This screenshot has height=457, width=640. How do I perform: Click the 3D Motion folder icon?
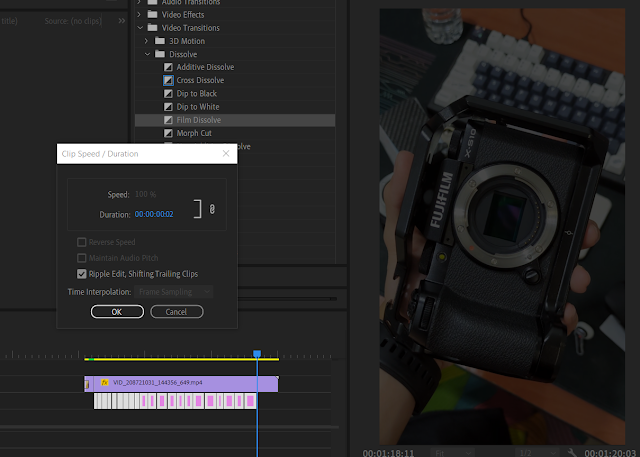tap(160, 41)
